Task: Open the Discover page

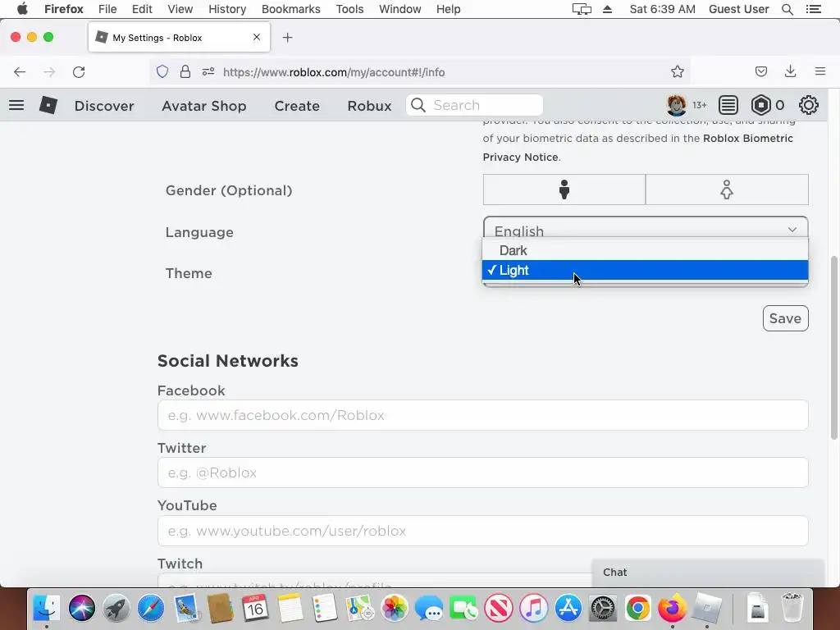Action: 104,106
